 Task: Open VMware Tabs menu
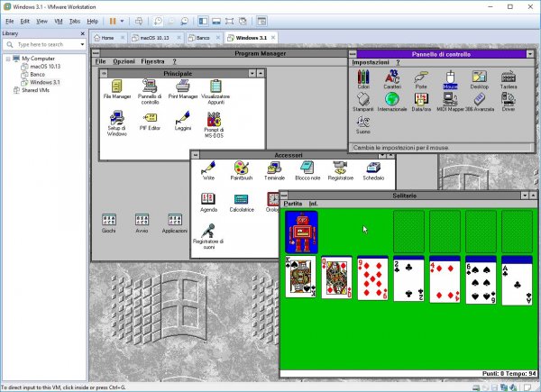point(75,22)
